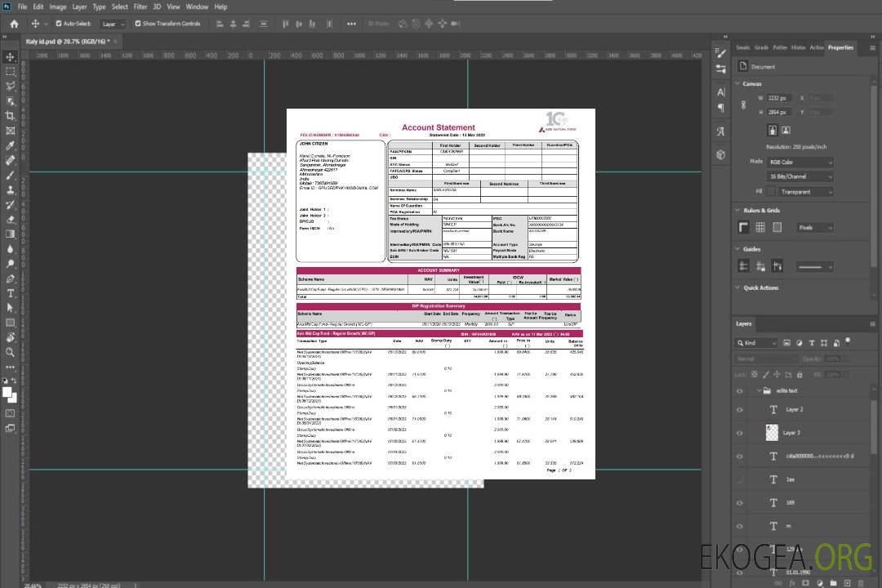Click the link width and height chain icon
882x588 pixels.
(x=743, y=105)
